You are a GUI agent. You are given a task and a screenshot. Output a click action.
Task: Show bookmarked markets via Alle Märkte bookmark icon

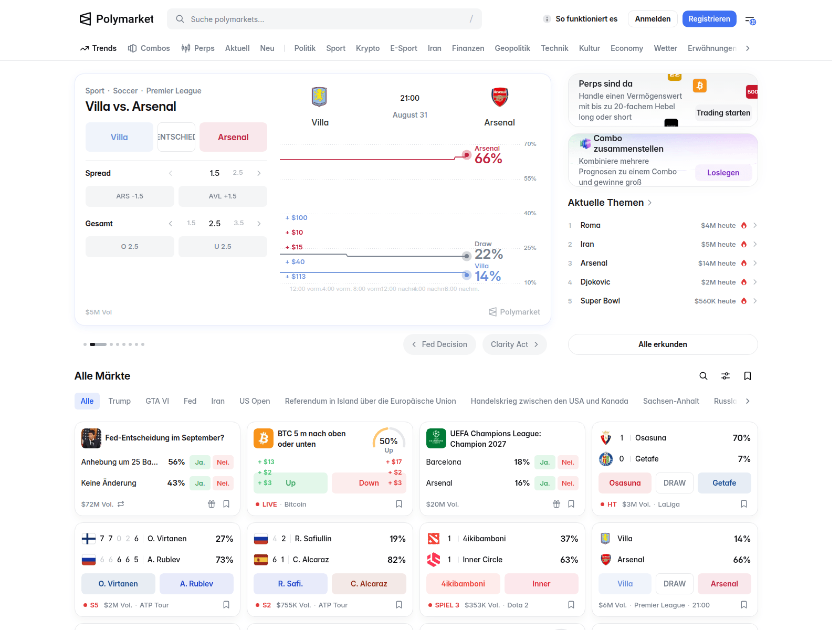coord(748,376)
